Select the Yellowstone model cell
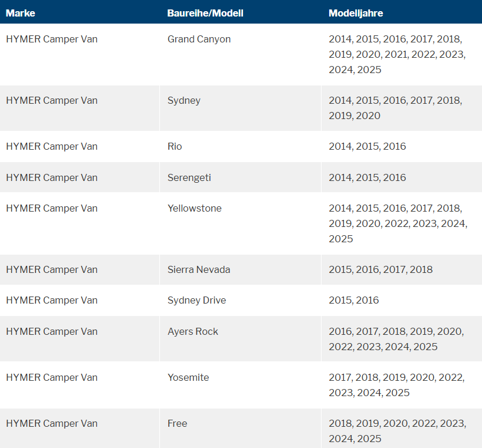This screenshot has width=482, height=448. pos(240,223)
